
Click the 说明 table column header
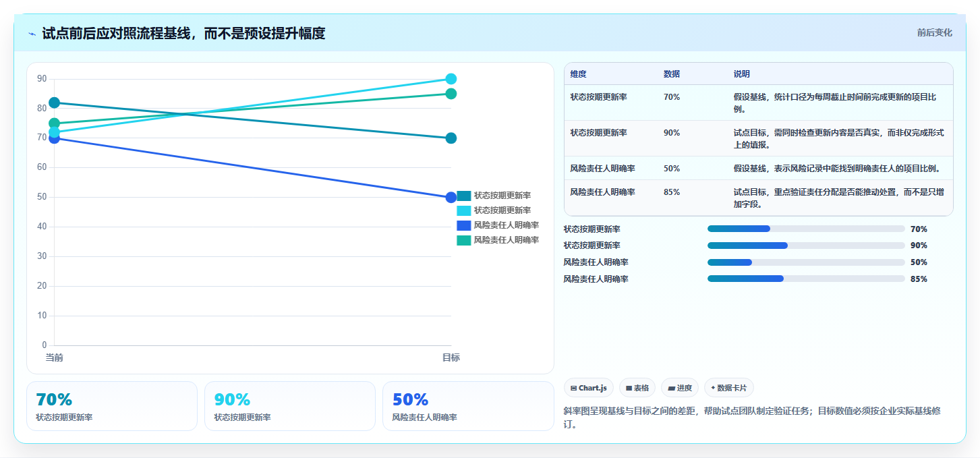pos(742,74)
